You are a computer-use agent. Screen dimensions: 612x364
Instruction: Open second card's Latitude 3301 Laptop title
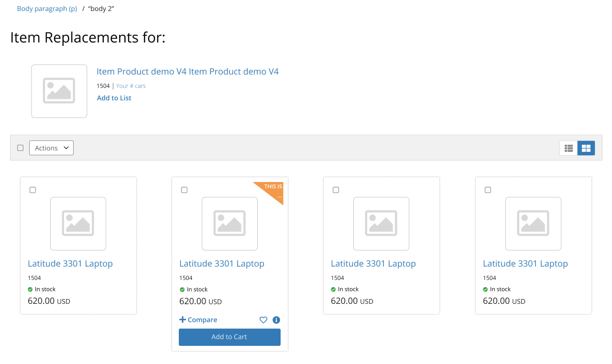tap(222, 264)
